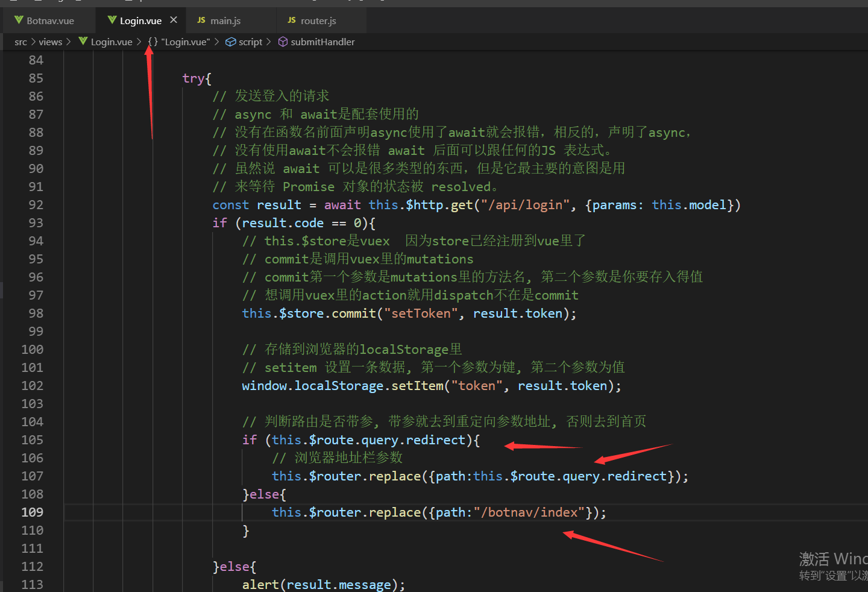Click the JS icon on router.js tab
868x592 pixels.
pos(292,20)
